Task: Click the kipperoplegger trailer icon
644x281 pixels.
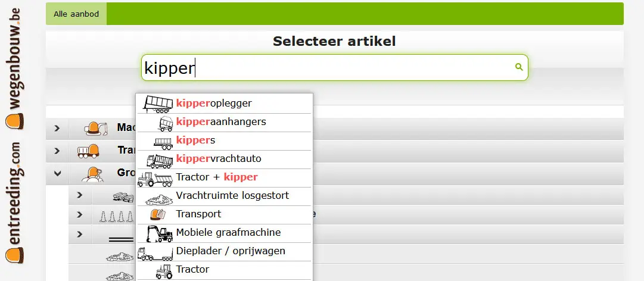Action: (x=158, y=104)
